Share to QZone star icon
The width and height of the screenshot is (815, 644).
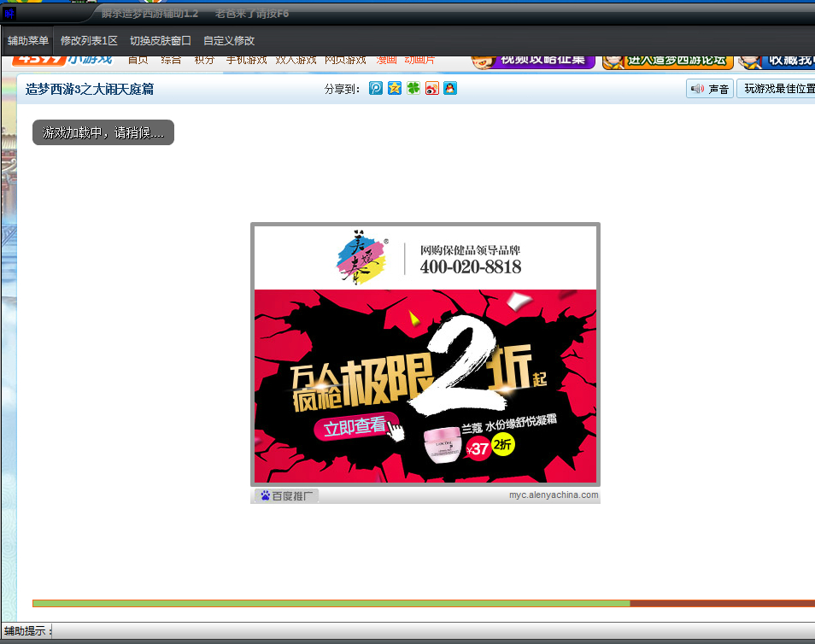395,88
